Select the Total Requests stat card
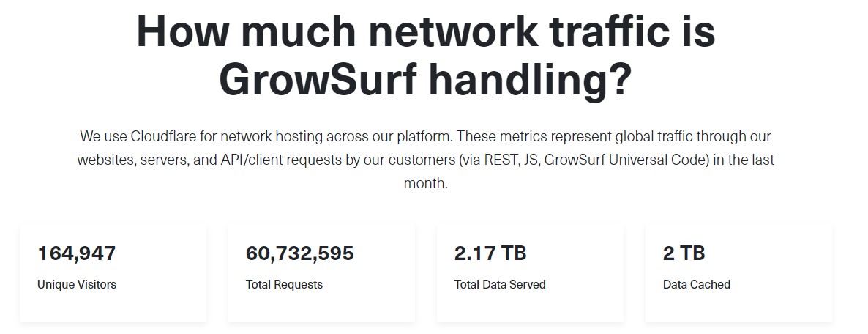The height and width of the screenshot is (334, 868). coord(321,272)
